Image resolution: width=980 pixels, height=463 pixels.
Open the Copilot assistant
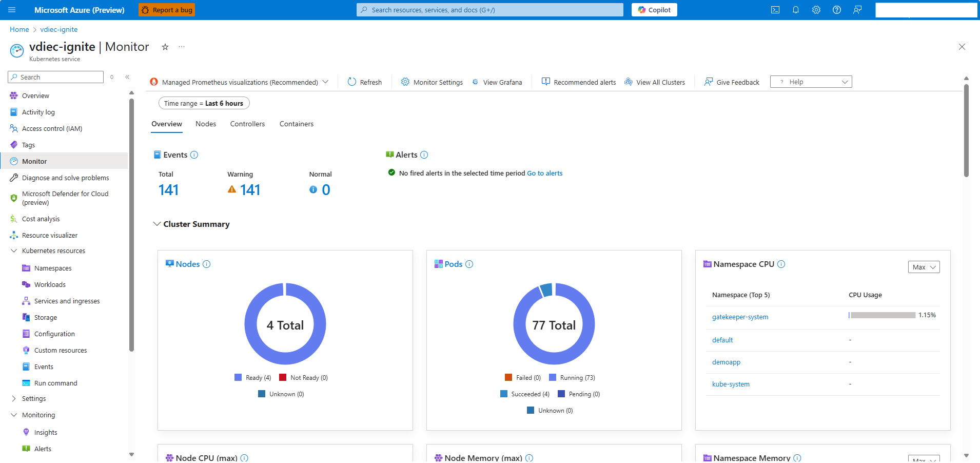coord(654,9)
